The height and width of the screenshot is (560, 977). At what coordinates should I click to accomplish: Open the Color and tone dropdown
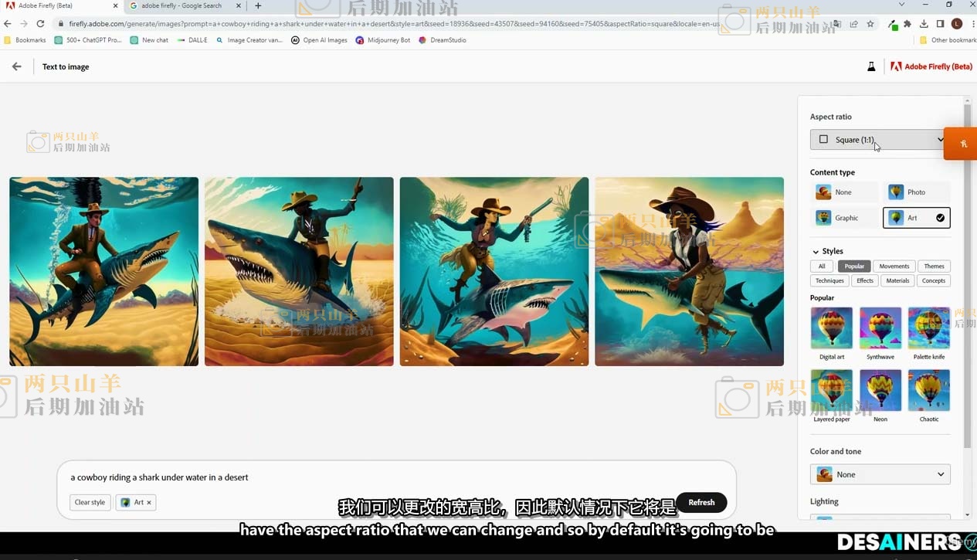(x=880, y=474)
